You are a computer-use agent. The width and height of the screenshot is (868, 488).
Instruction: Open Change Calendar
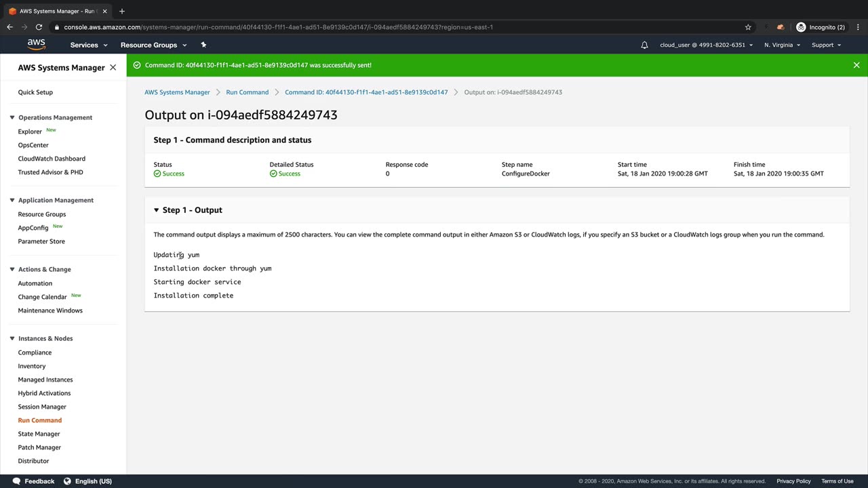pos(42,297)
